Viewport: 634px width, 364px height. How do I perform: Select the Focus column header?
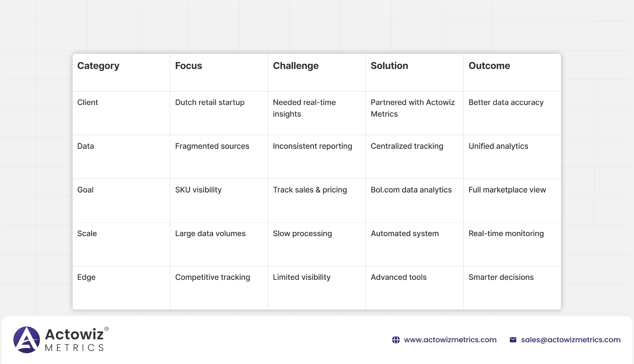pyautogui.click(x=189, y=66)
